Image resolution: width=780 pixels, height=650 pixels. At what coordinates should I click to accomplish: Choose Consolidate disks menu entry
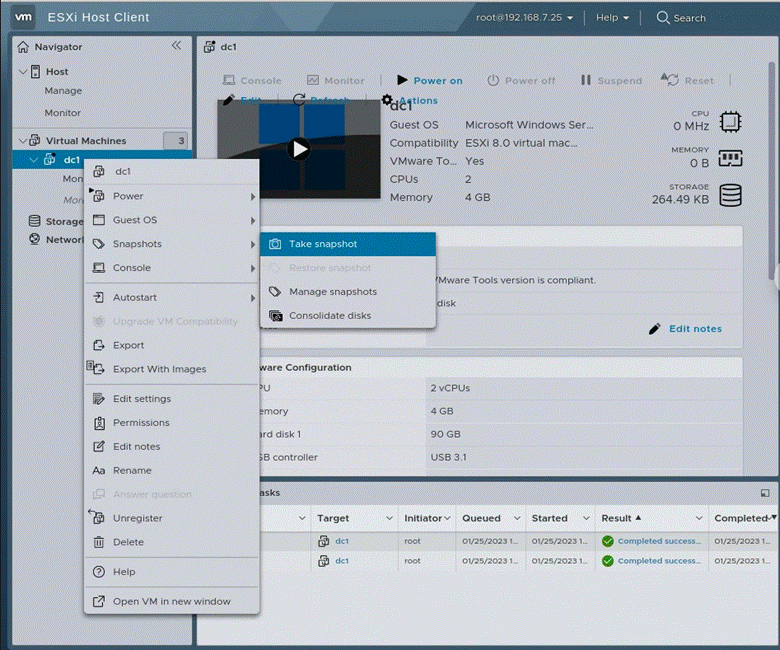[348, 316]
